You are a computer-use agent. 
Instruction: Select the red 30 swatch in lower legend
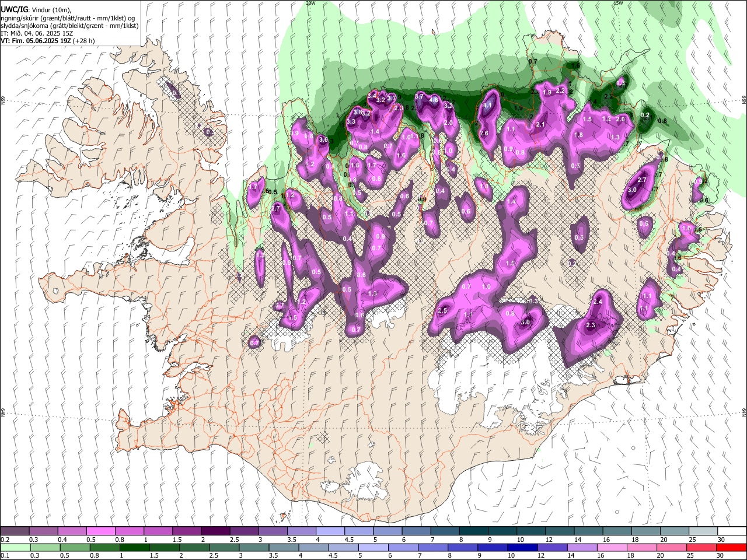[x=731, y=548]
